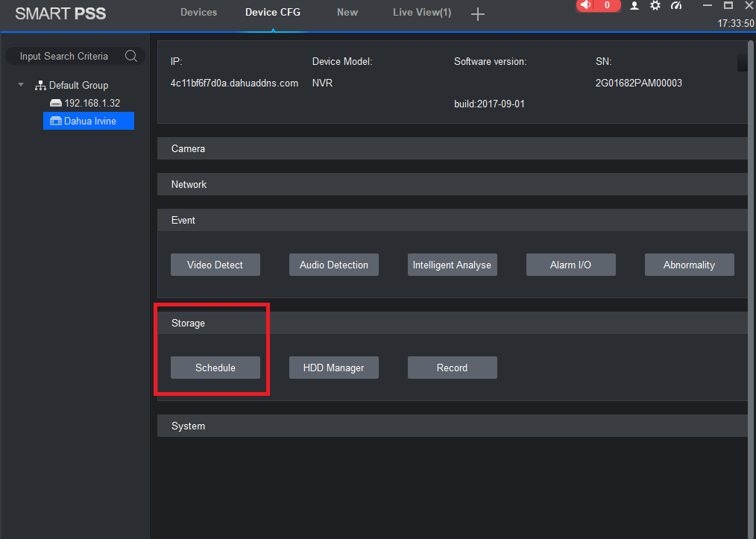Open the settings gear icon
756x539 pixels.
click(655, 5)
